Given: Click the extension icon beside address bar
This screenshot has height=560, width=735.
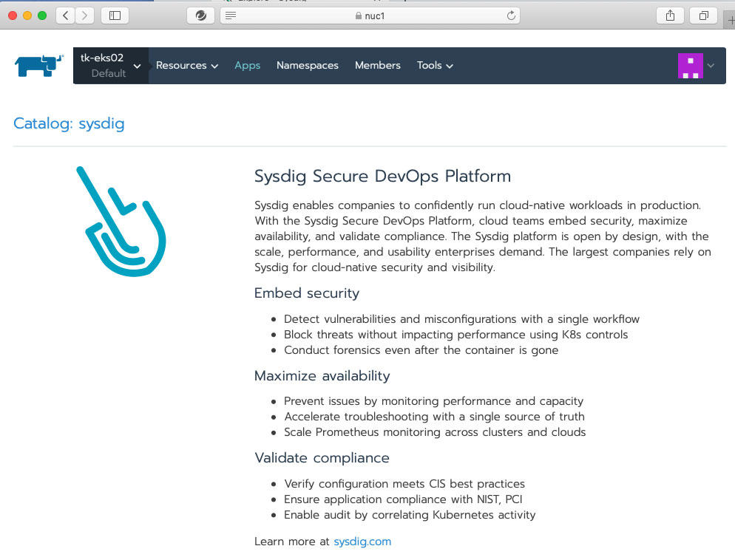Looking at the screenshot, I should pos(200,16).
